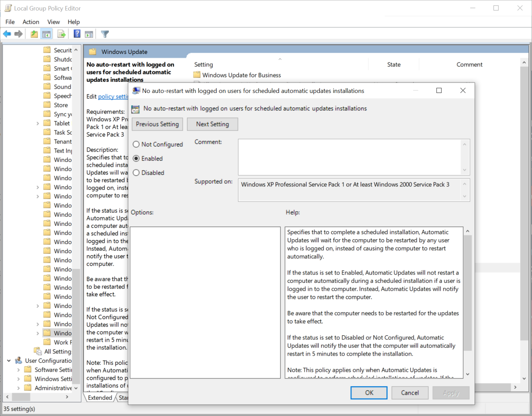
Task: Click the policy dialog title bar icon
Action: click(x=136, y=90)
